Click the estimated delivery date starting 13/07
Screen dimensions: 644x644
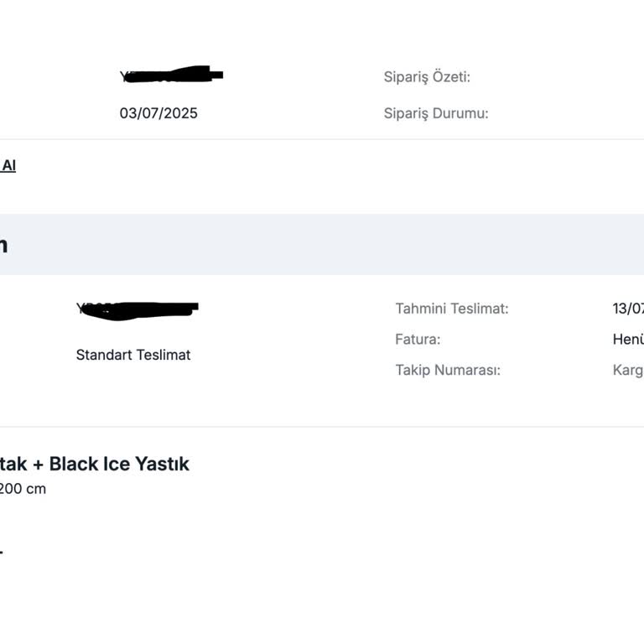628,309
